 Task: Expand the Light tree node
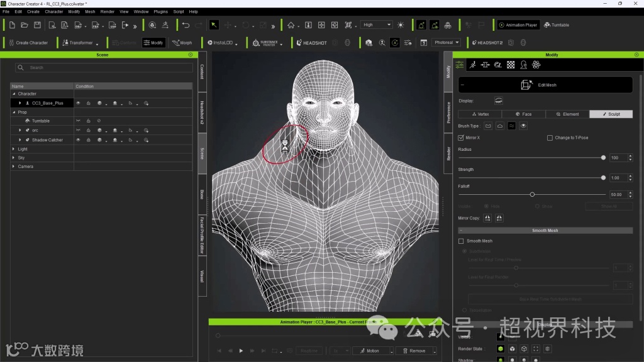tap(14, 149)
